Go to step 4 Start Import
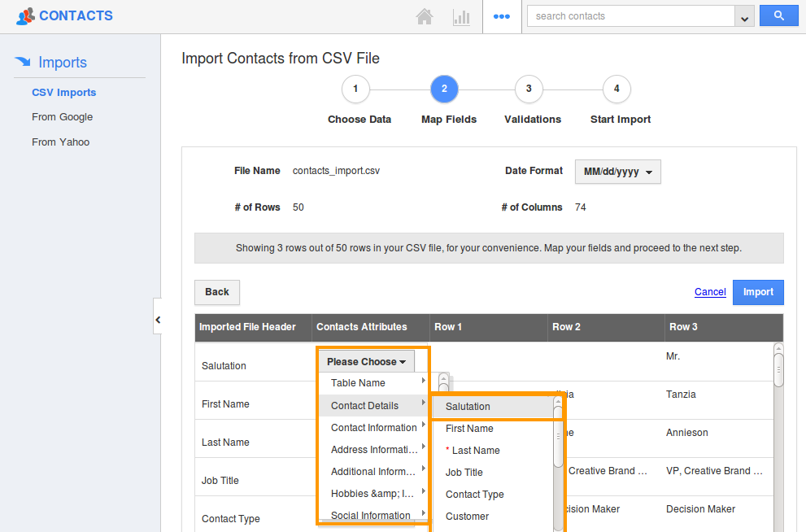 (x=616, y=89)
